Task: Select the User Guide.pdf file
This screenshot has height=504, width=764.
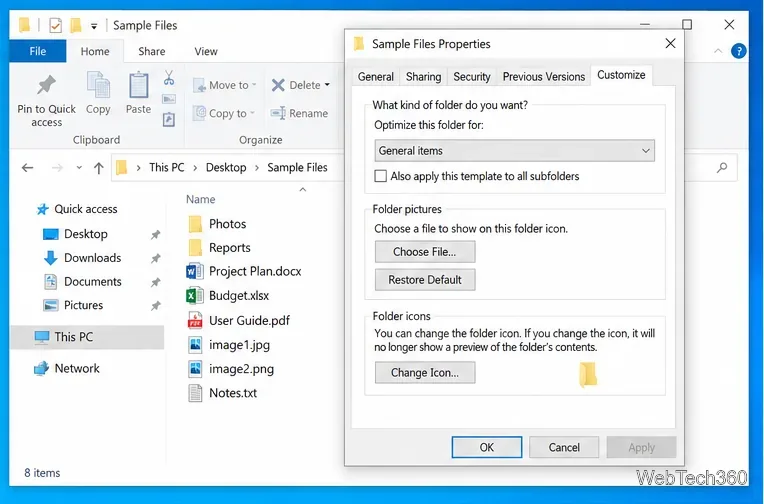Action: tap(239, 320)
